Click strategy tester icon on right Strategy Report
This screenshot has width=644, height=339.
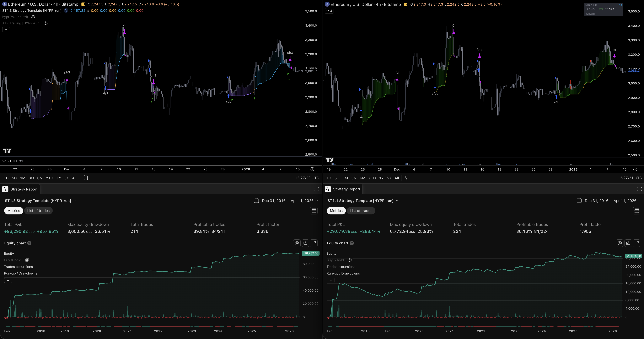pos(328,189)
